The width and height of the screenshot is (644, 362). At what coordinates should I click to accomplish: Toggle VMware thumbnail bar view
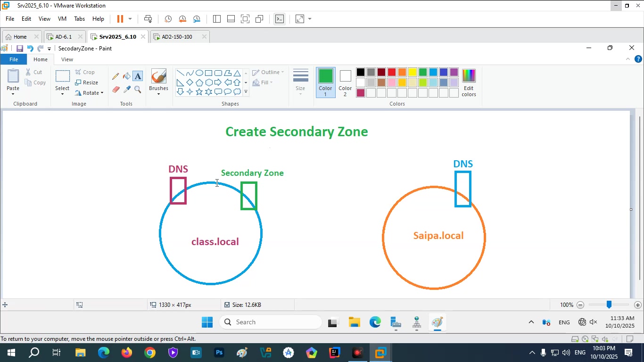click(x=231, y=19)
